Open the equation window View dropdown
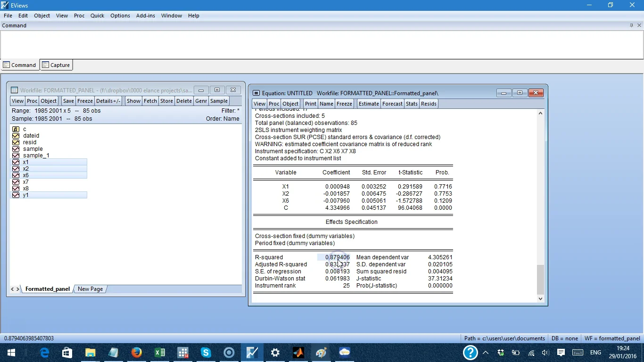The height and width of the screenshot is (362, 644). point(259,104)
